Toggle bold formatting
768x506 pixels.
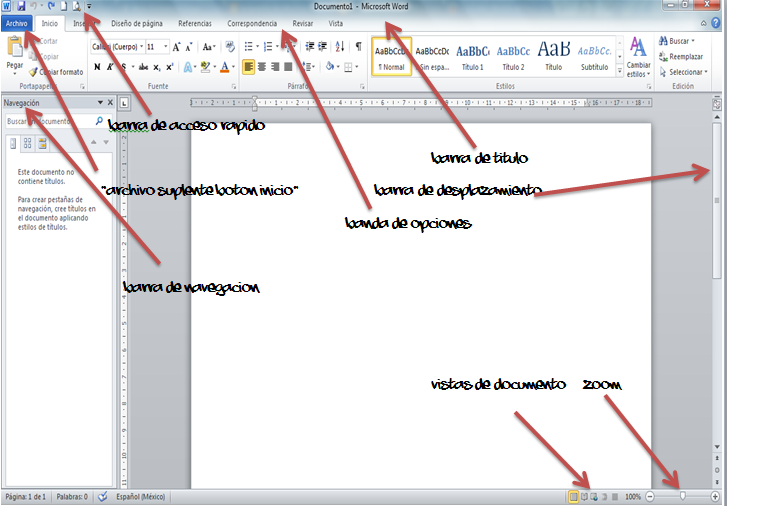point(97,67)
